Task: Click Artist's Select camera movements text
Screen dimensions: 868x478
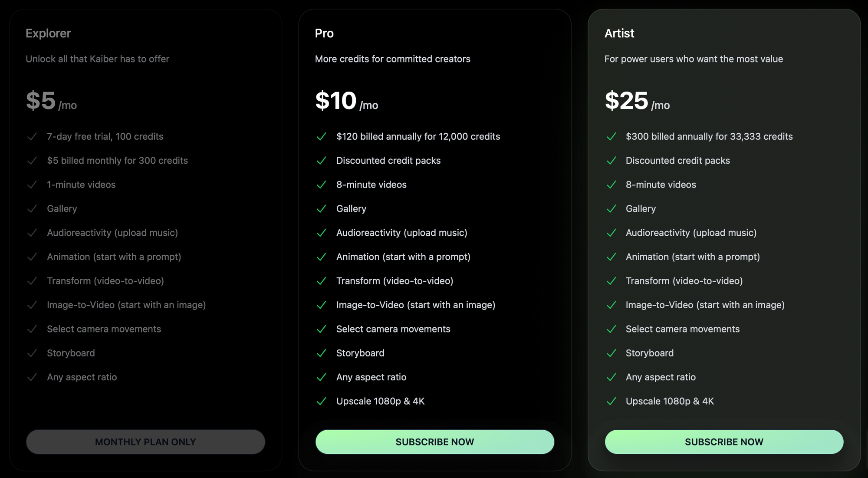Action: [682, 329]
